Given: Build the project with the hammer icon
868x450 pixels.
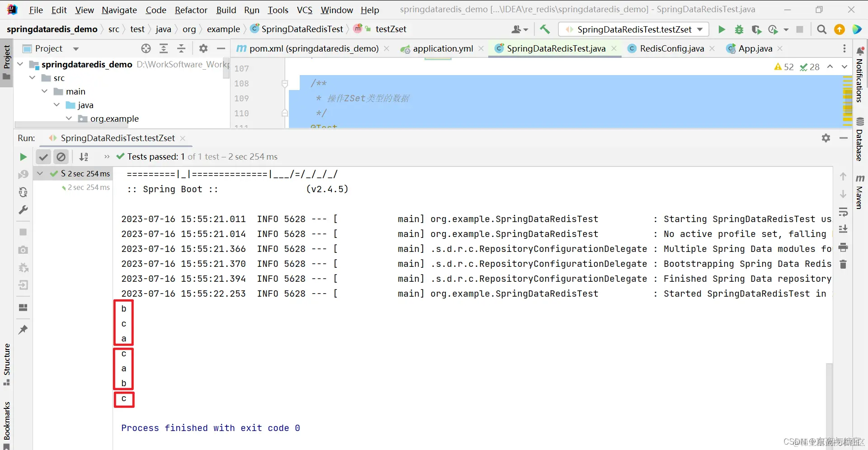Looking at the screenshot, I should [545, 29].
